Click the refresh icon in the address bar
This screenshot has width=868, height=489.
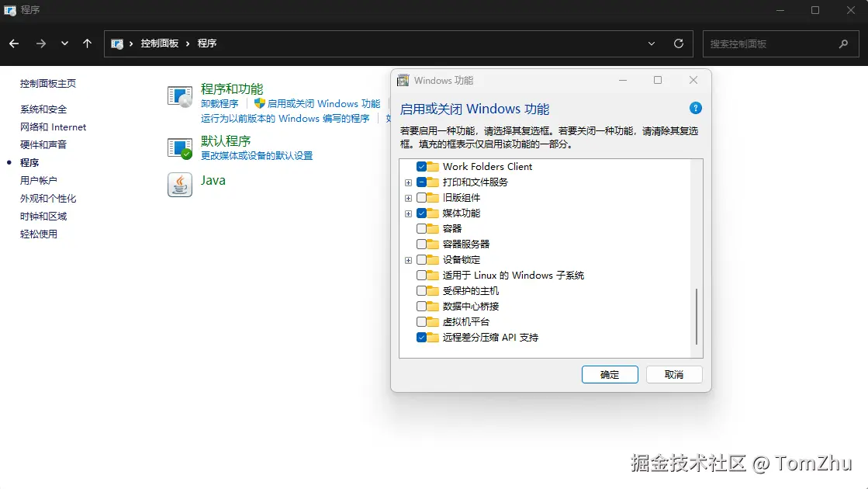coord(677,43)
